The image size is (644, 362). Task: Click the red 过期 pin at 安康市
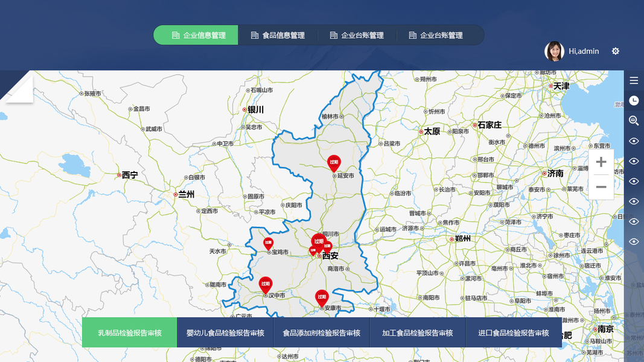point(322,298)
